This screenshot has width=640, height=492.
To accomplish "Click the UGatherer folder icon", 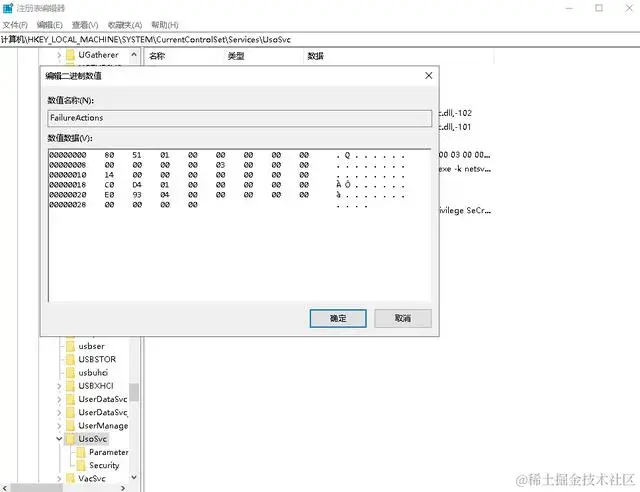I will [x=71, y=55].
